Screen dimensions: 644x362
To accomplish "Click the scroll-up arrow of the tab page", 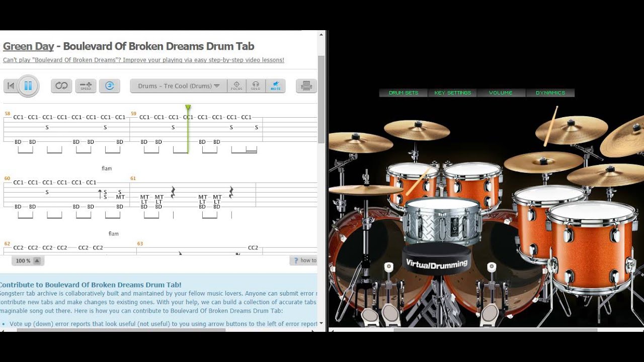I will (321, 35).
